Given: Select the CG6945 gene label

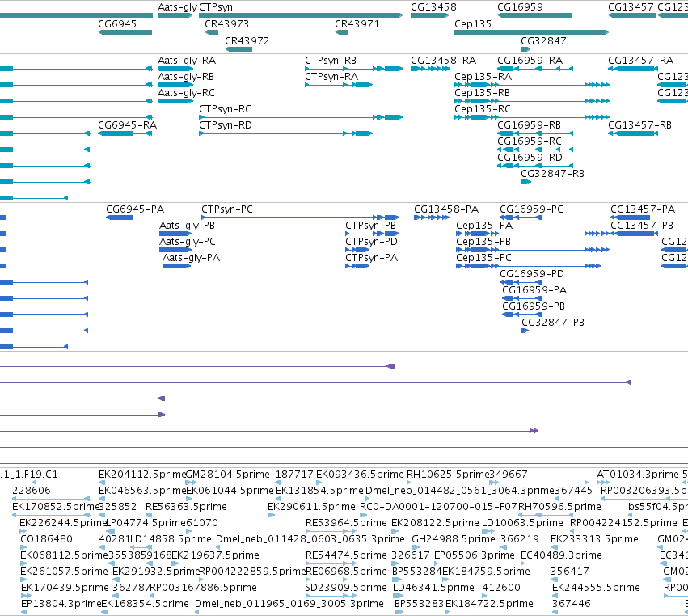Looking at the screenshot, I should (x=117, y=23).
